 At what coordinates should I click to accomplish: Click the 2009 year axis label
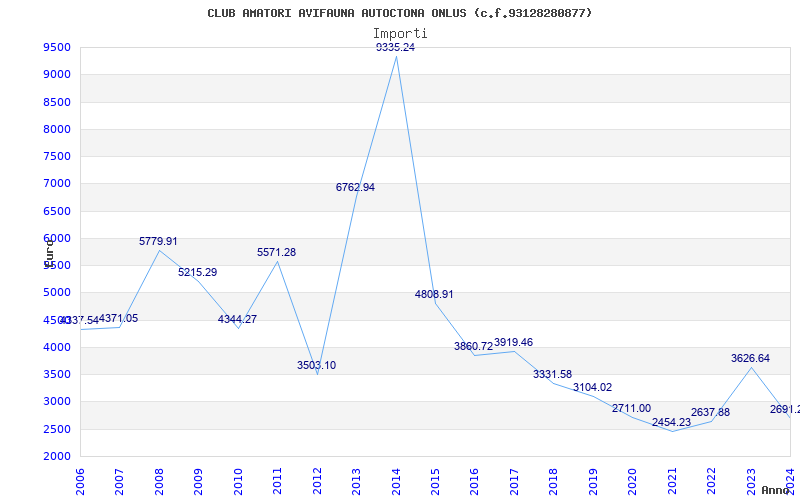(198, 482)
